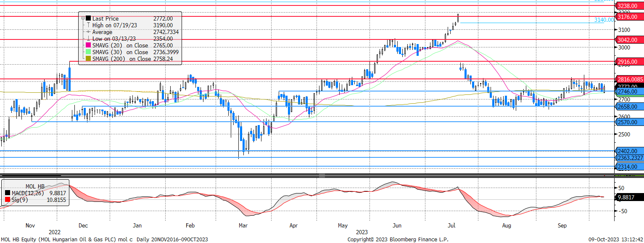Image resolution: width=644 pixels, height=243 pixels.
Task: Click the 2736.3999 SMAVG (30) value
Action: 166,52
